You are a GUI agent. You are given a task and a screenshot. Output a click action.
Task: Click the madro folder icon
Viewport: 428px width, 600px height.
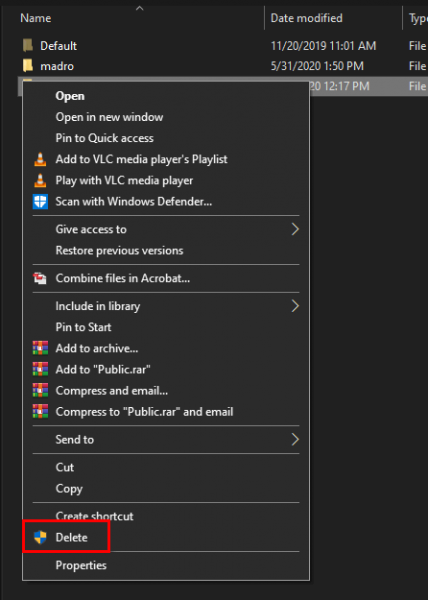pyautogui.click(x=28, y=66)
